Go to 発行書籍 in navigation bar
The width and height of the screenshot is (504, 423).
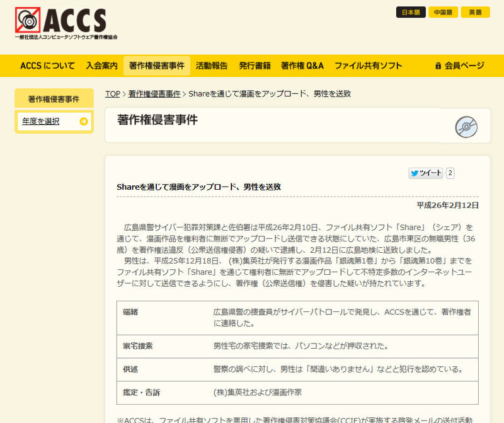click(x=255, y=66)
